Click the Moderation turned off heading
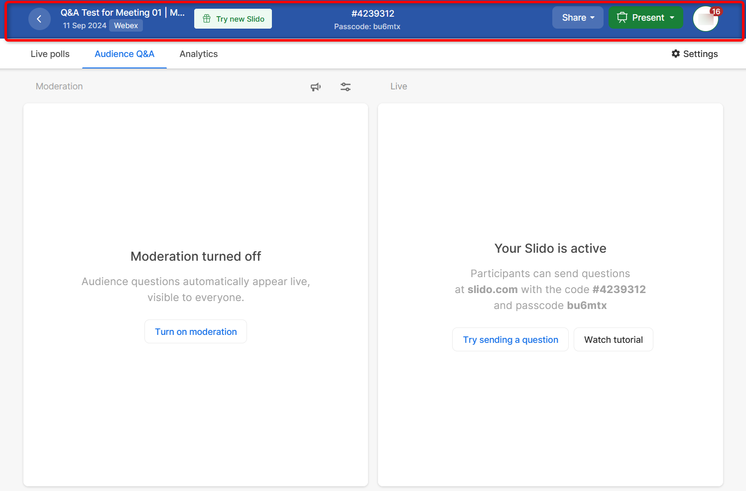Viewport: 746px width, 491px height. click(196, 256)
